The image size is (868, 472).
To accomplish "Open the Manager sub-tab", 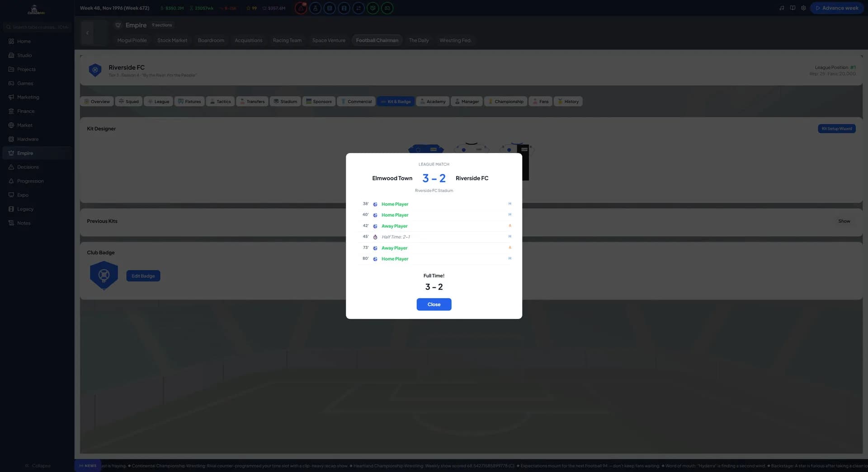I will coord(467,102).
